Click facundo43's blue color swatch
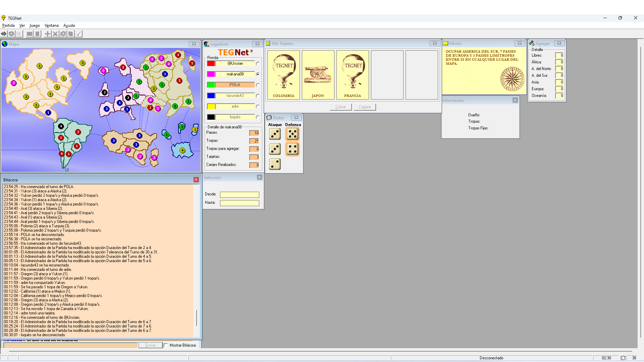This screenshot has height=362, width=644. 211,96
